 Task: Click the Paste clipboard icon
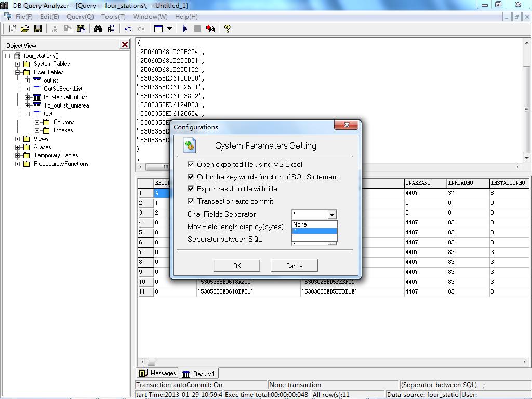pyautogui.click(x=81, y=29)
